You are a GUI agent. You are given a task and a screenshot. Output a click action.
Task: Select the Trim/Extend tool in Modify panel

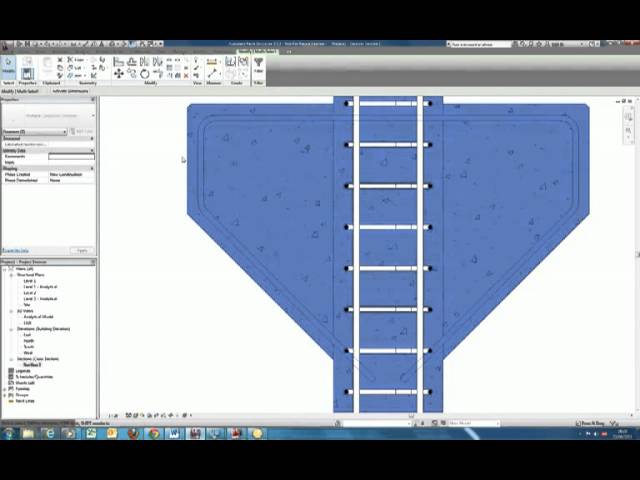(158, 74)
